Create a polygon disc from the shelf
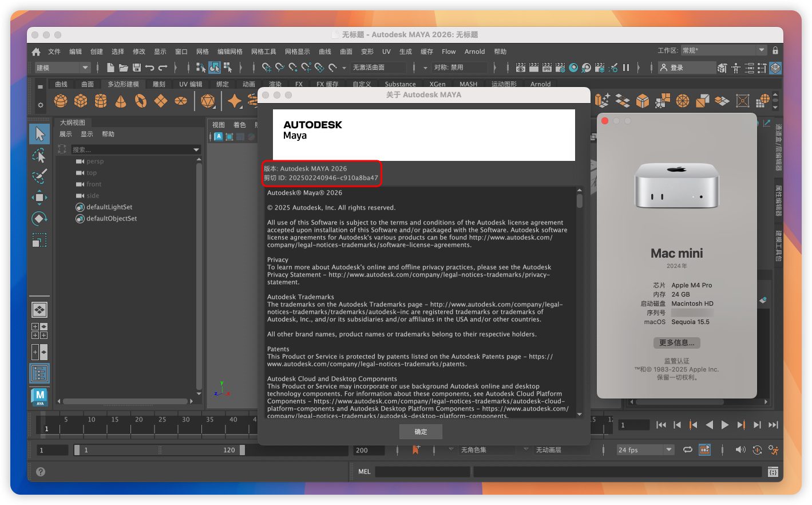Viewport: 812px width, 505px height. click(181, 101)
